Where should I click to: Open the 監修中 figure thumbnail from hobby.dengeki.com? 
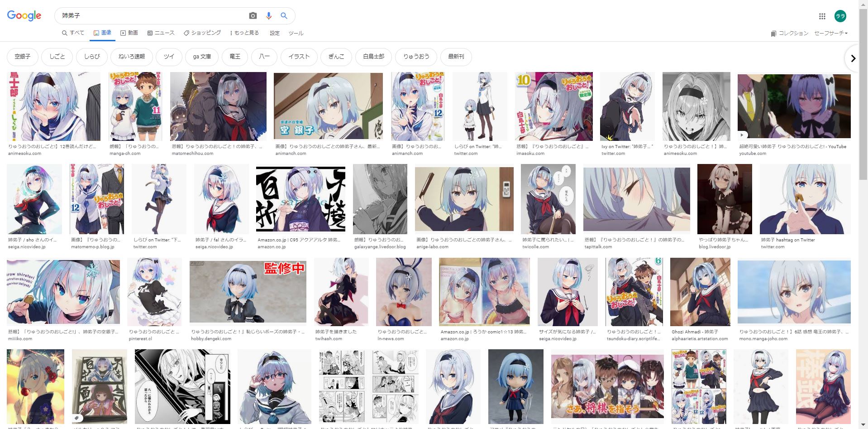click(248, 292)
